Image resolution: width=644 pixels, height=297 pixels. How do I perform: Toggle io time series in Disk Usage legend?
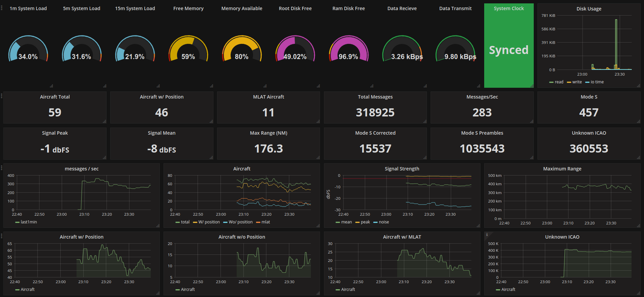597,82
